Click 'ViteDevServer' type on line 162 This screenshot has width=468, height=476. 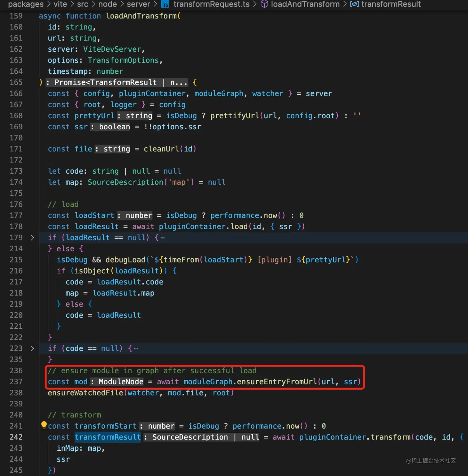(x=112, y=49)
